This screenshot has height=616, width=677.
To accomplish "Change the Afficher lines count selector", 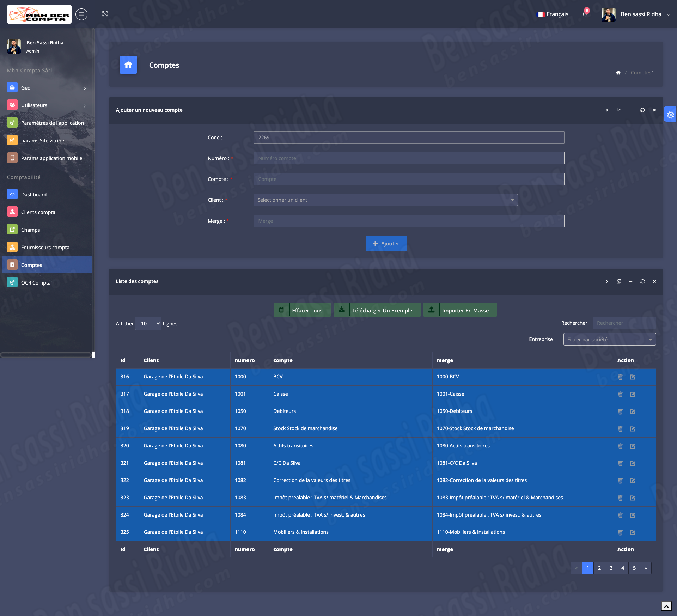I will coord(148,323).
